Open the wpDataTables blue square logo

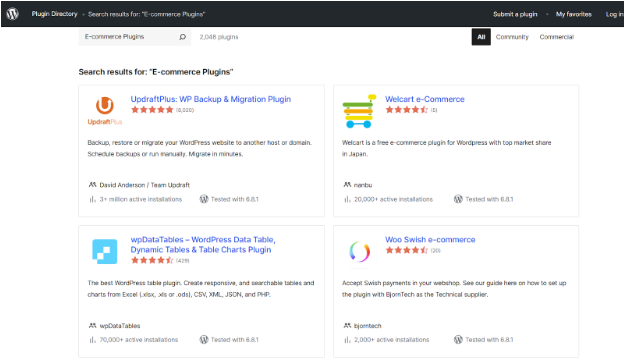[x=105, y=252]
